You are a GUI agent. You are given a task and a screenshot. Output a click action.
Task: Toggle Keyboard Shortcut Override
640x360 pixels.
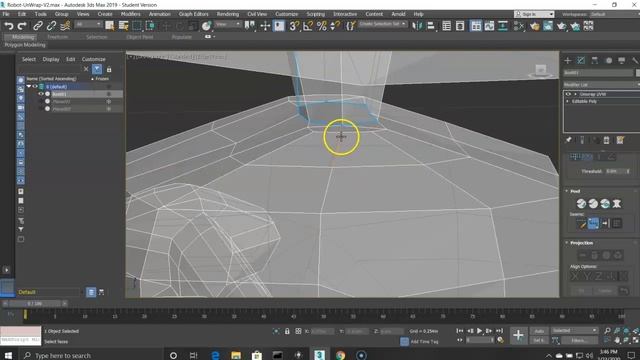coord(279,26)
